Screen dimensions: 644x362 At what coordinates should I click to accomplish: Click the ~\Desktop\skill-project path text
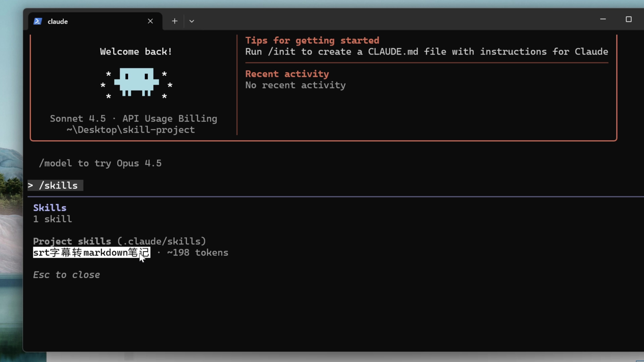point(131,130)
